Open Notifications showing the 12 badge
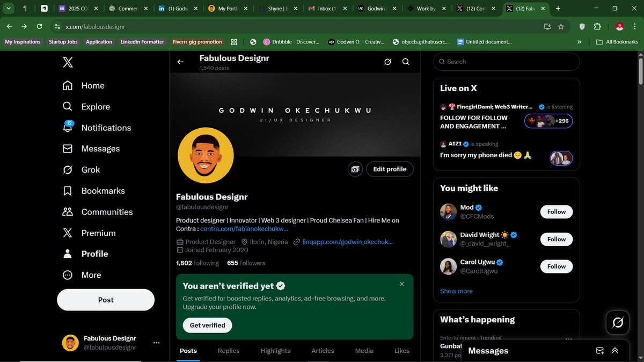The height and width of the screenshot is (362, 644). (x=97, y=128)
